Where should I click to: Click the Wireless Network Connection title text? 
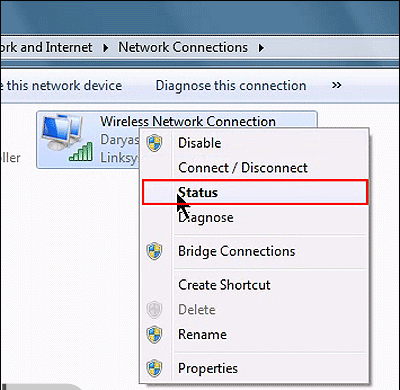[x=188, y=121]
